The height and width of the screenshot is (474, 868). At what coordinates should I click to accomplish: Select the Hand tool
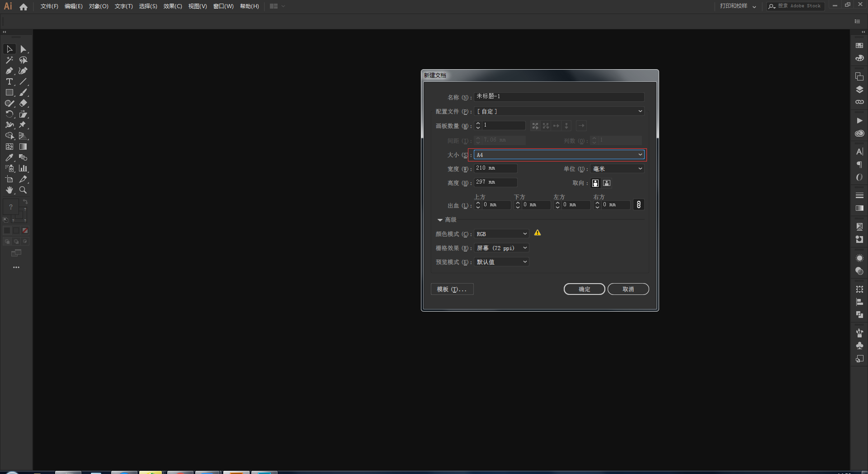coord(9,190)
